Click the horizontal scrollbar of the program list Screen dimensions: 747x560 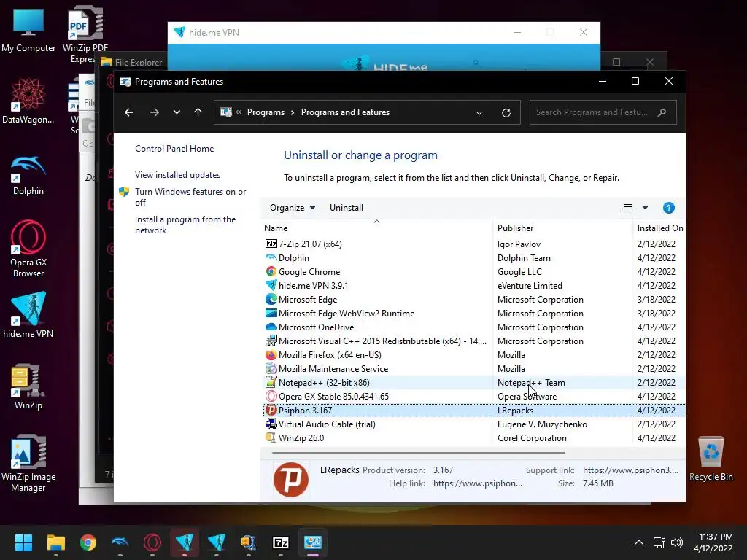coord(418,452)
